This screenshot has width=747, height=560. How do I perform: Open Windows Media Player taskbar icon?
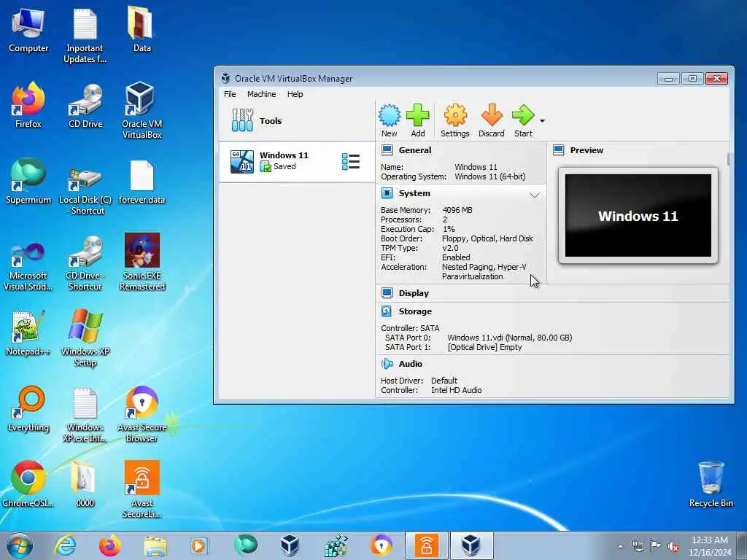click(198, 545)
